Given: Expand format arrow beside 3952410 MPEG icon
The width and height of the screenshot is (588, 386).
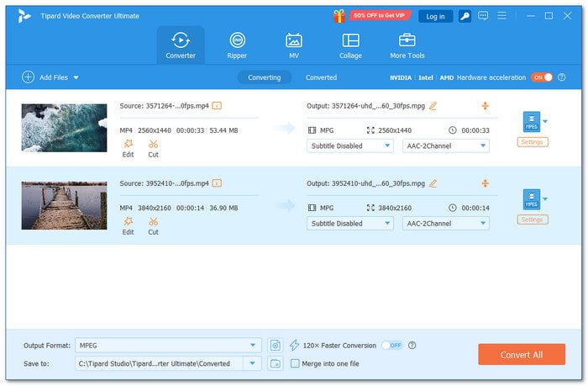Looking at the screenshot, I should (545, 199).
